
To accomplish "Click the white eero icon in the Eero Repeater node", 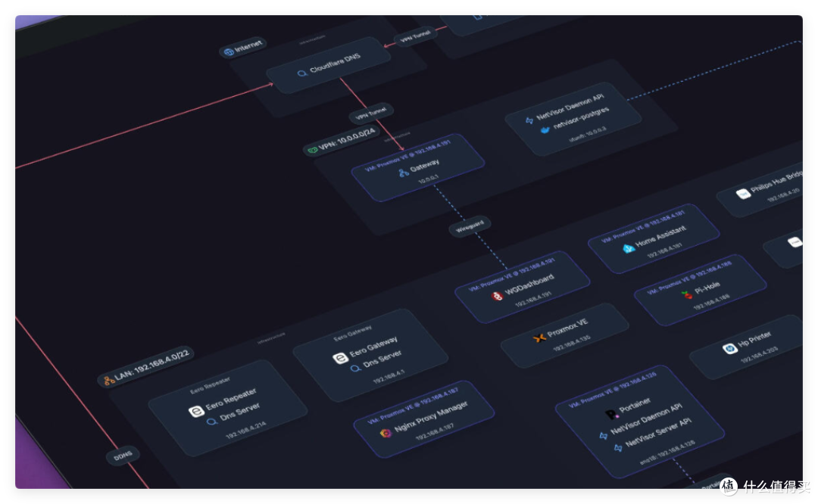I will (x=196, y=412).
